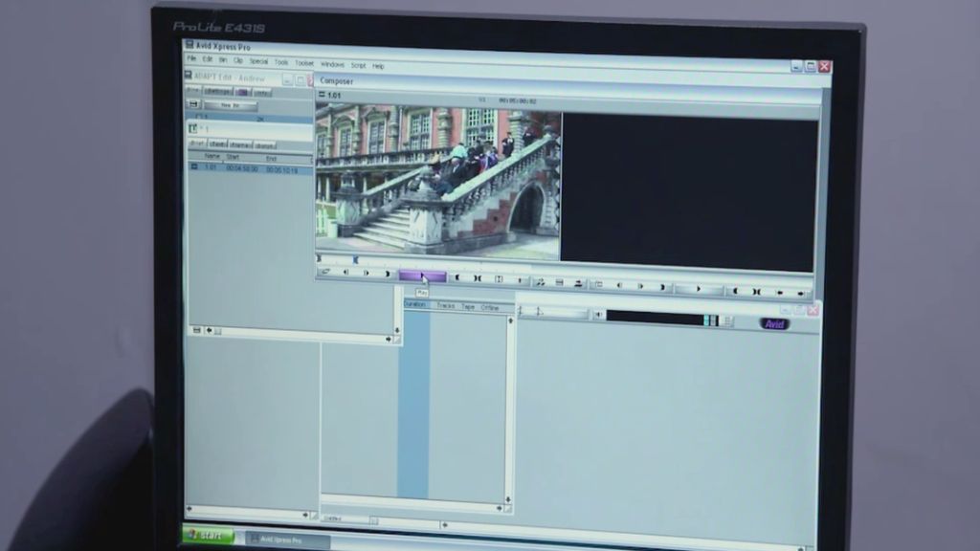Open the Clip menu
Viewport: 980px width, 551px height.
tap(238, 60)
